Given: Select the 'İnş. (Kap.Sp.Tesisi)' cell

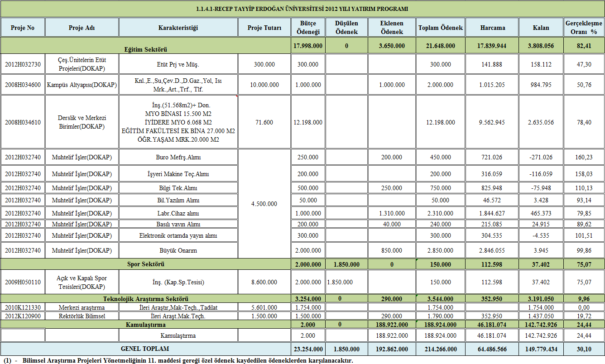Looking at the screenshot, I should pyautogui.click(x=178, y=282).
